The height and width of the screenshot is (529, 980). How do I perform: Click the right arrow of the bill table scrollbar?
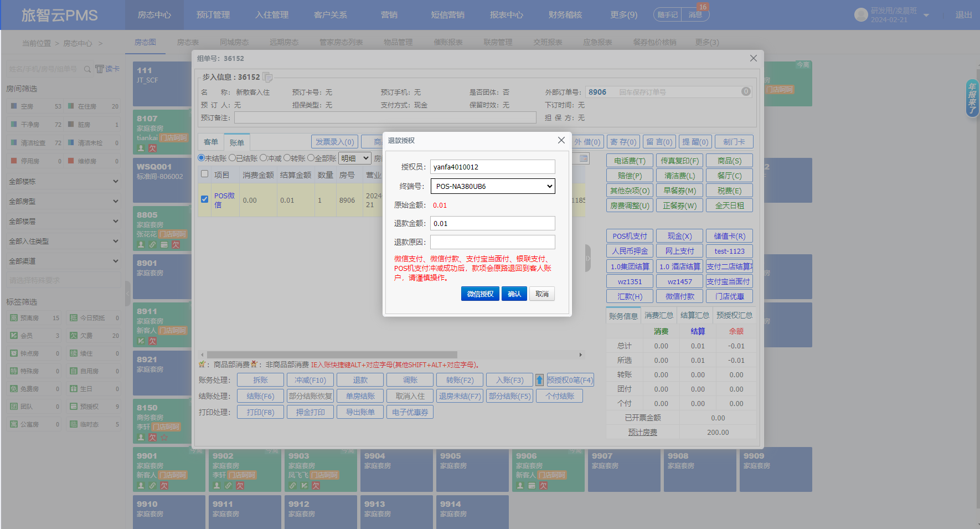(x=580, y=355)
